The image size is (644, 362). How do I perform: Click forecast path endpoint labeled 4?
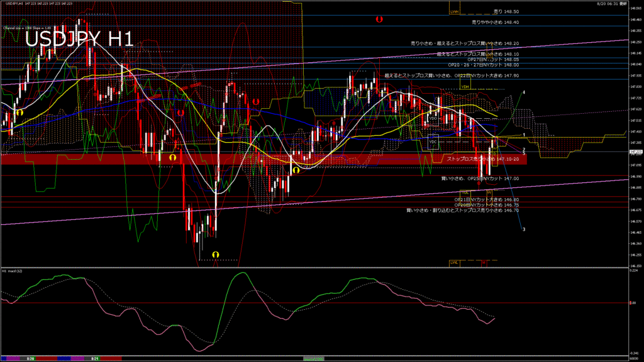(x=525, y=92)
